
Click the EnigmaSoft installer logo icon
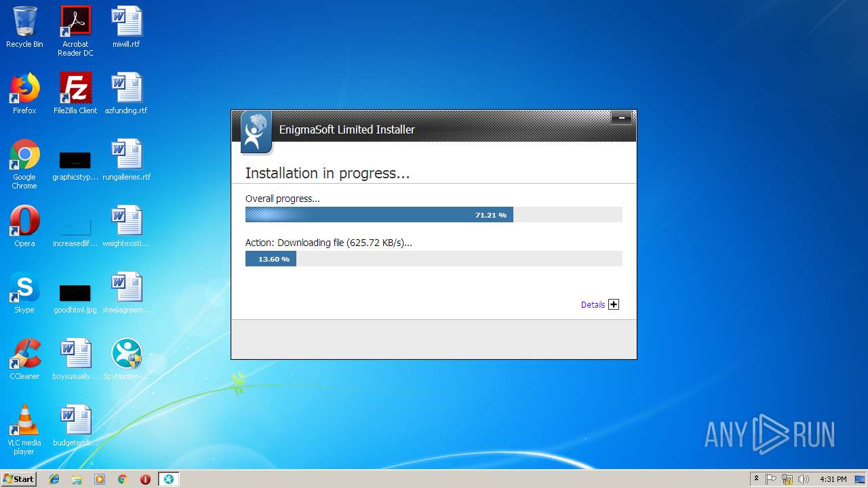256,132
